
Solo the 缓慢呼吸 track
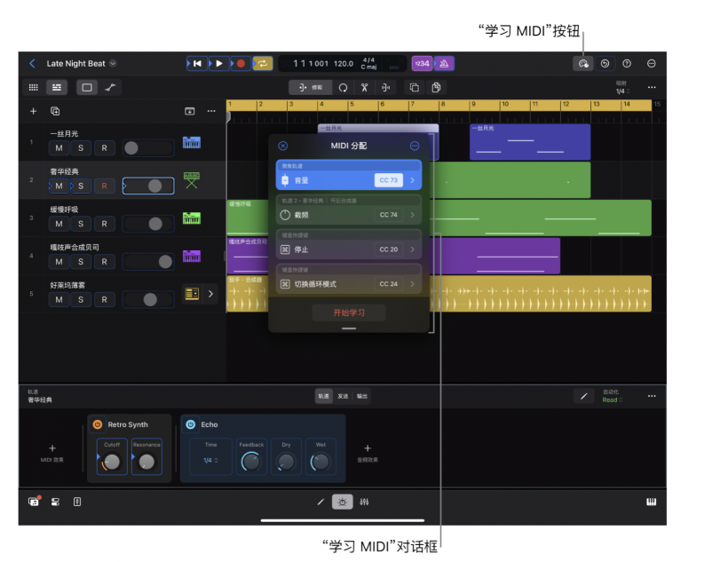[x=82, y=224]
